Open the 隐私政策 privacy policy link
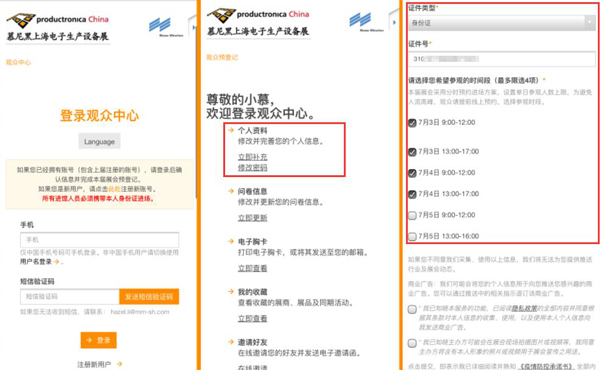Screen dimensions: 600x370 (x=524, y=308)
